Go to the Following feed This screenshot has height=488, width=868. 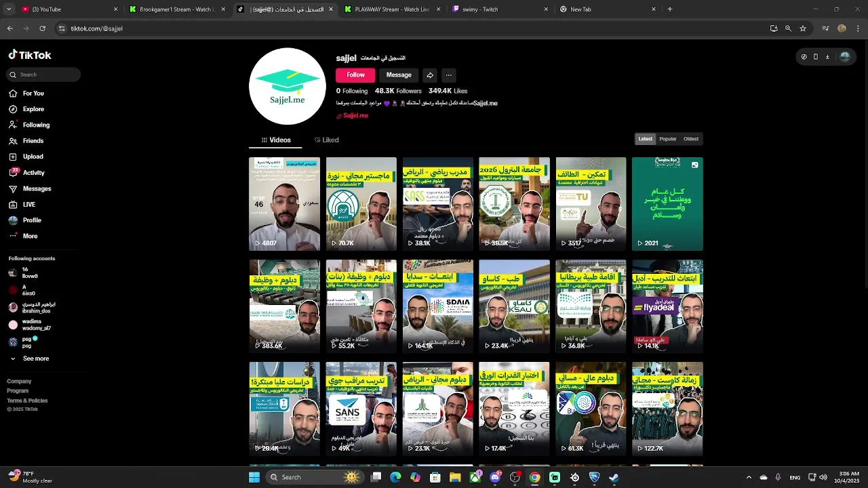pyautogui.click(x=36, y=125)
